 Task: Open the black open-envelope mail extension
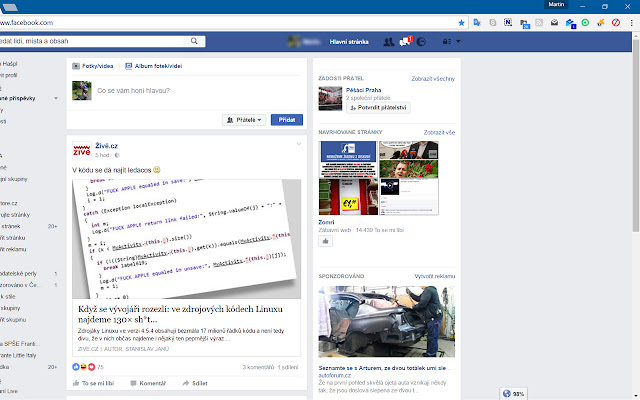[x=554, y=23]
